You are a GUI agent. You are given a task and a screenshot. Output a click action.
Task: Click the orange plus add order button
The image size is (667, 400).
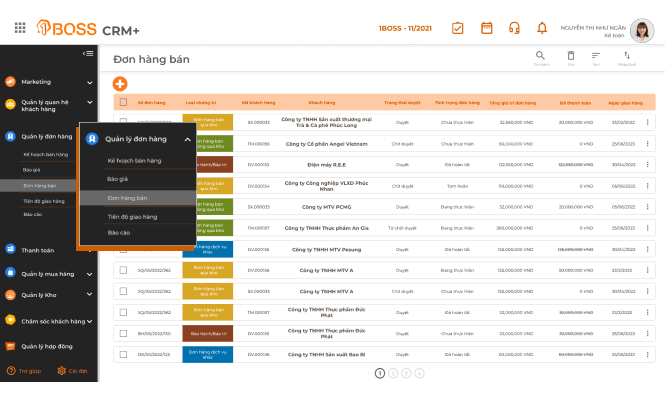(120, 84)
